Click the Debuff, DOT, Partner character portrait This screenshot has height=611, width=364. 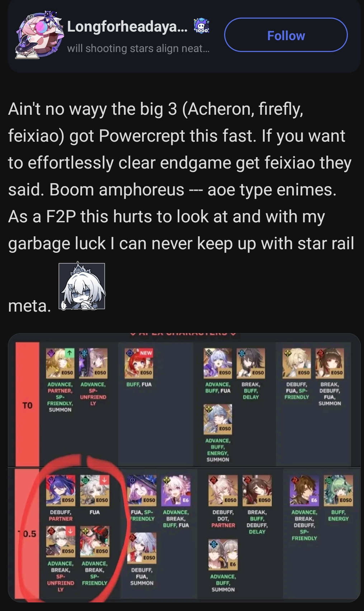point(223,490)
